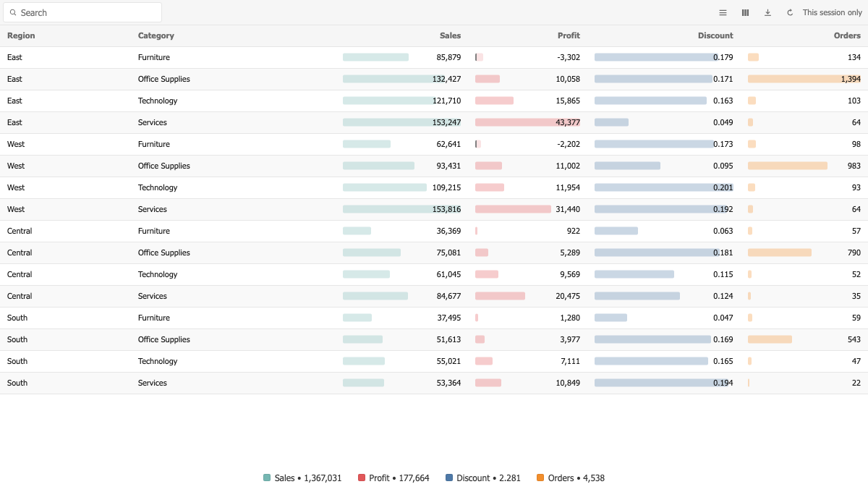Sort by the Sales column header
This screenshot has width=868, height=492.
point(450,35)
